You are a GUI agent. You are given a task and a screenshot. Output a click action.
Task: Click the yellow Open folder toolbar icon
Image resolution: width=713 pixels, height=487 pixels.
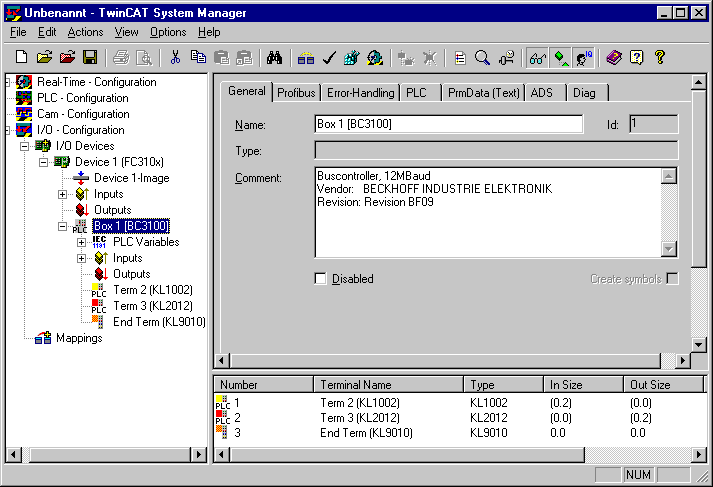tap(45, 57)
